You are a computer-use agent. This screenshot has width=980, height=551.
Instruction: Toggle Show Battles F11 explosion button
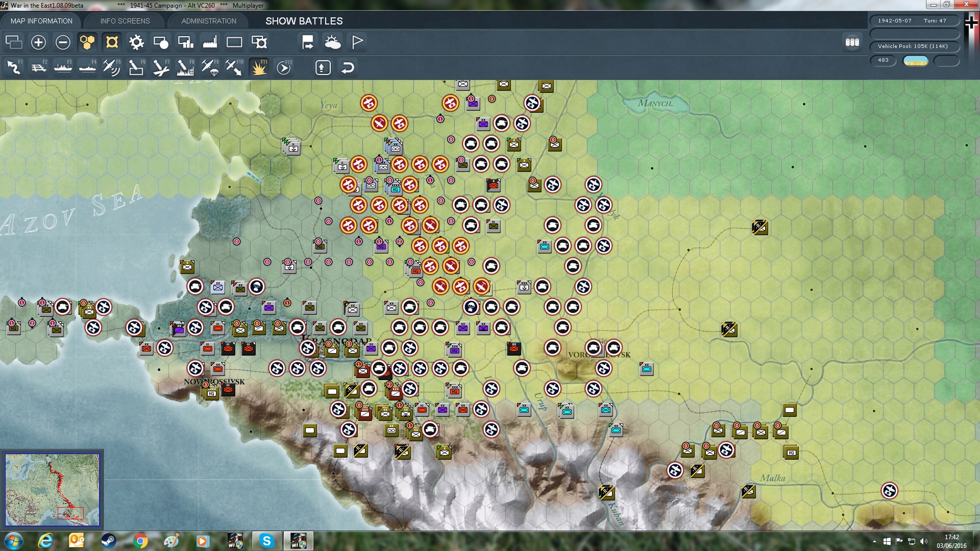point(259,67)
